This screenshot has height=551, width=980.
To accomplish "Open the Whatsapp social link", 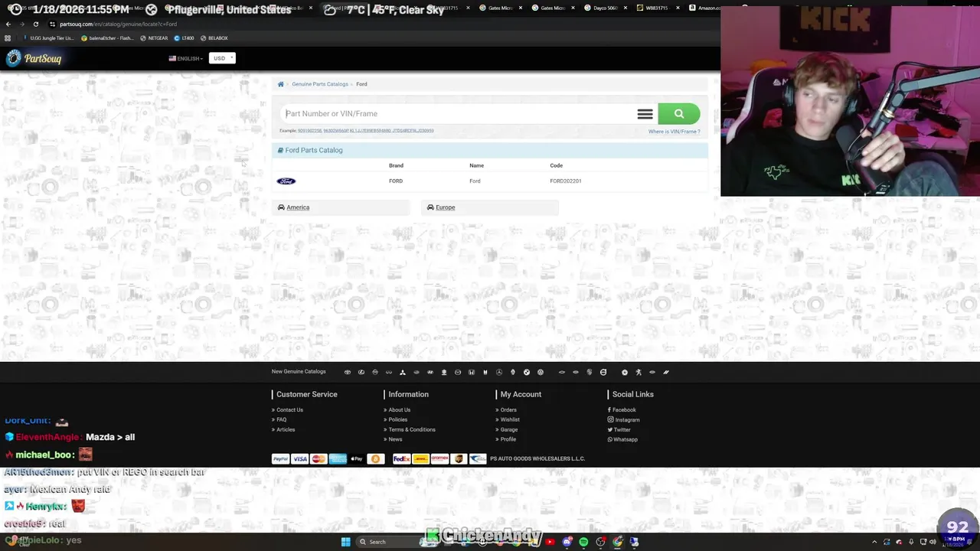I will [x=624, y=440].
